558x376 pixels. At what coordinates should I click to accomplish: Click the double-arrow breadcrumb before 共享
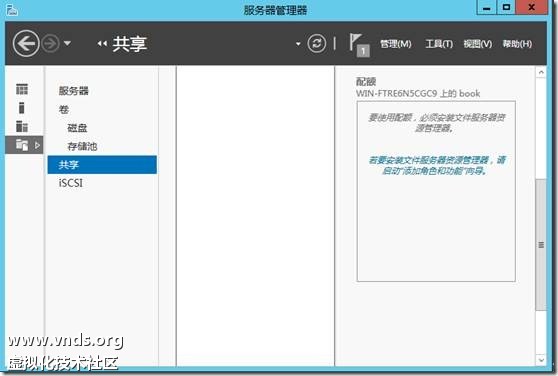tap(102, 43)
